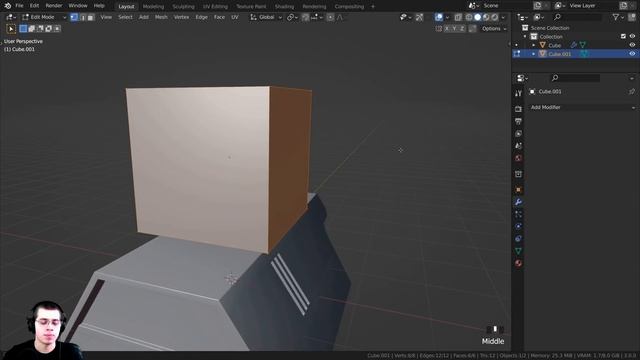Toggle X-ray view

[x=458, y=17]
